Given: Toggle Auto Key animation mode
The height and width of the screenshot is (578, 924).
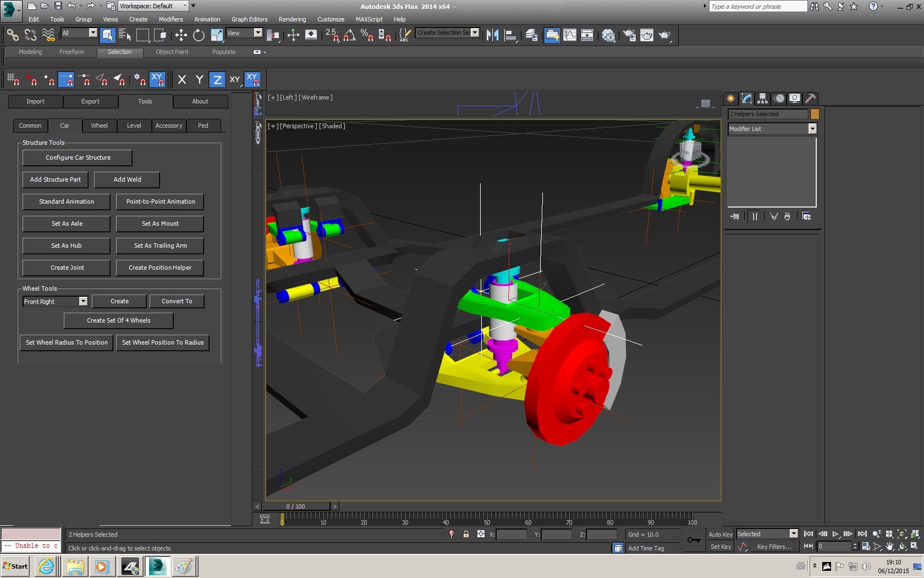Looking at the screenshot, I should click(720, 535).
